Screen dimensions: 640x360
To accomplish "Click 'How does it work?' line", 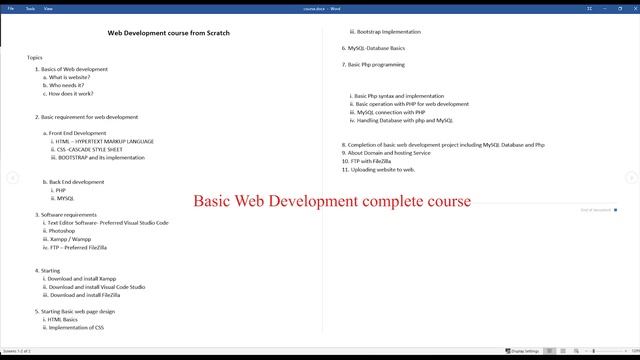I will (71, 93).
